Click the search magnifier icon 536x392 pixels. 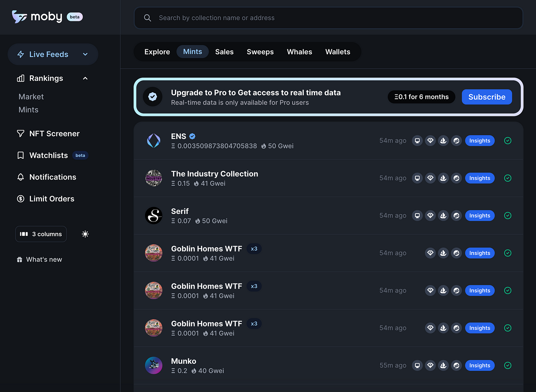click(147, 18)
